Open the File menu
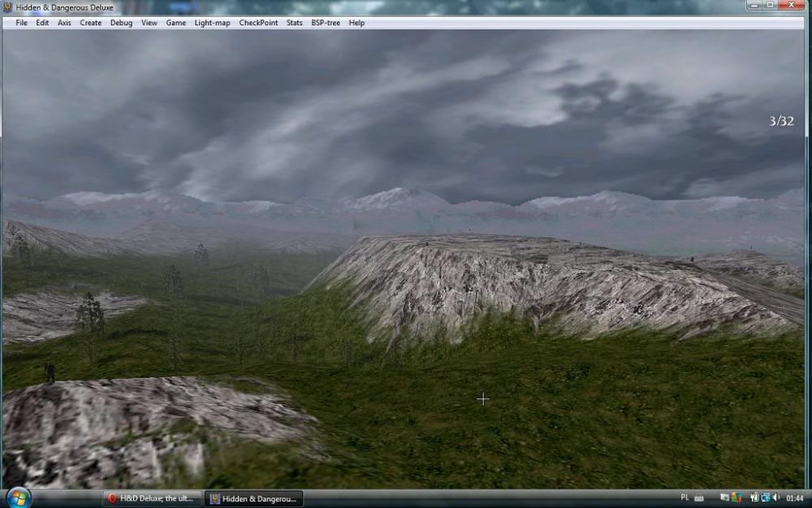The image size is (812, 508). click(x=21, y=23)
